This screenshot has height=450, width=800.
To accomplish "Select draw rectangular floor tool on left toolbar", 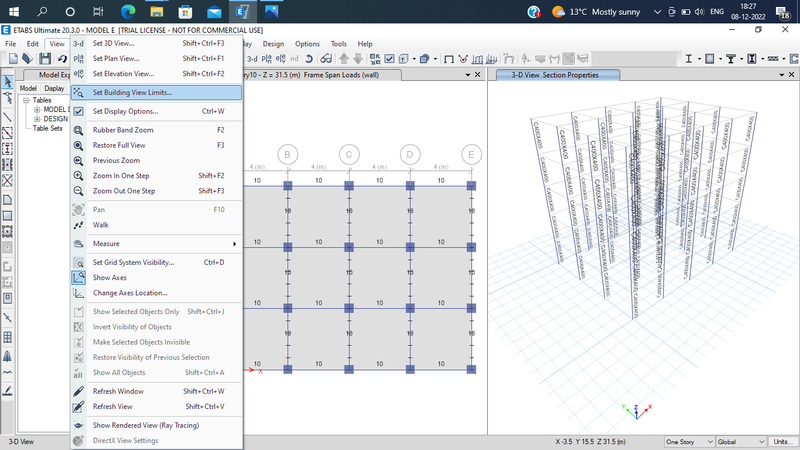I will pos(8,216).
